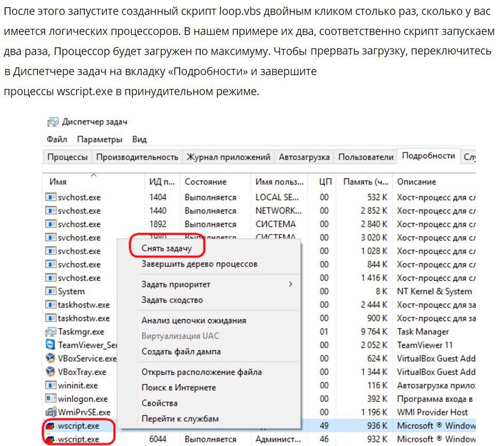Viewport: 504px width, 446px height.
Task: Sort by the ИД п... column header
Action: (x=162, y=182)
